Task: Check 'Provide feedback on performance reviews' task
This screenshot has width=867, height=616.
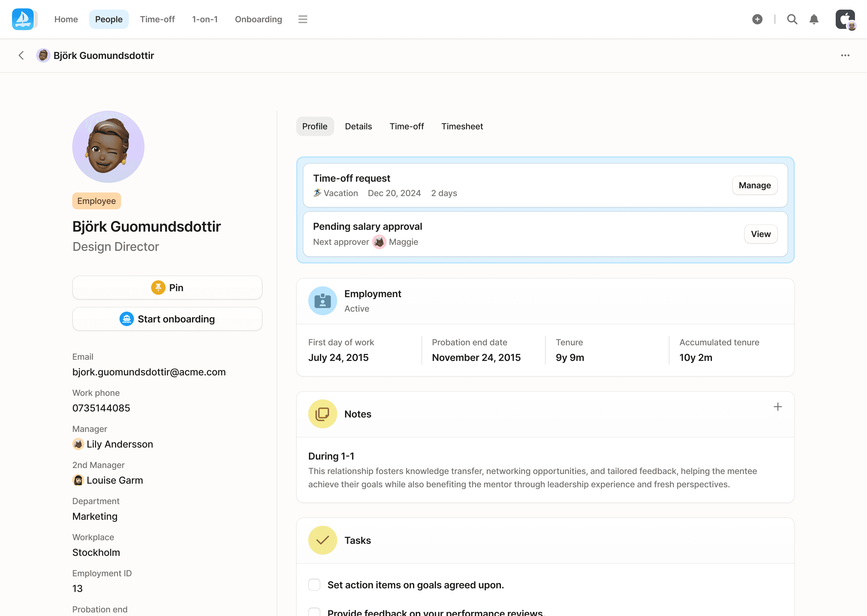Action: [x=314, y=611]
